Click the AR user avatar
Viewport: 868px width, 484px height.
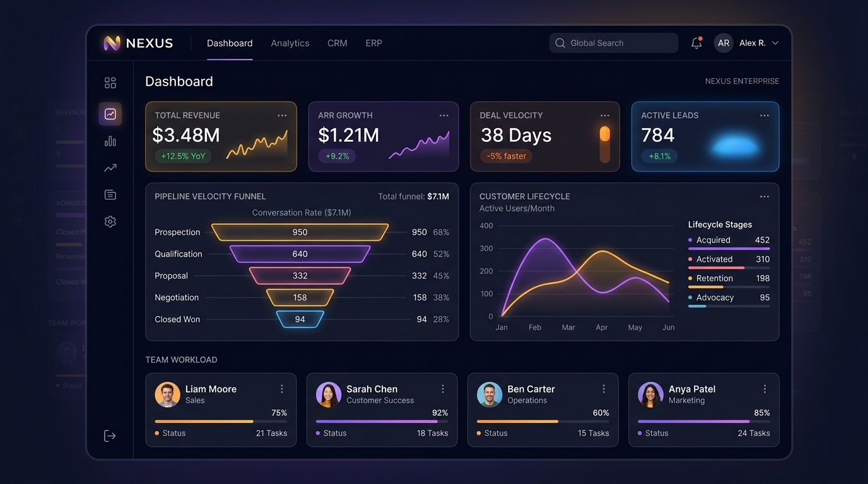(724, 43)
